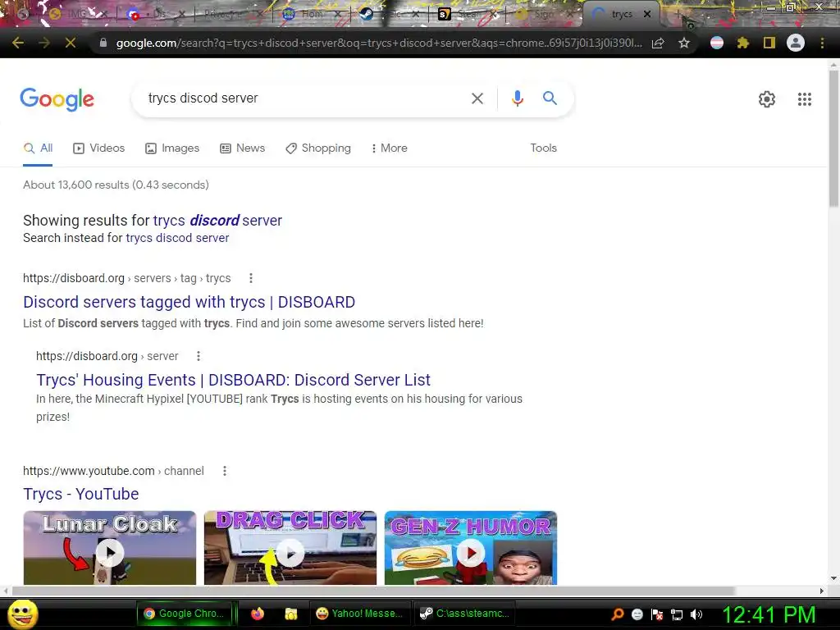Image resolution: width=840 pixels, height=630 pixels.
Task: Open the striped flag extension icon
Action: click(x=717, y=43)
